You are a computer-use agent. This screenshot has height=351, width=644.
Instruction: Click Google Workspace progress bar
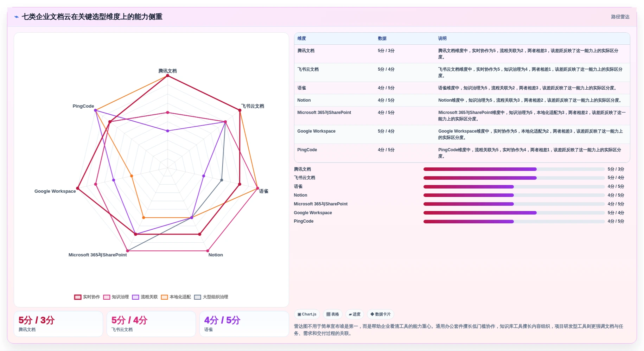[x=514, y=213]
